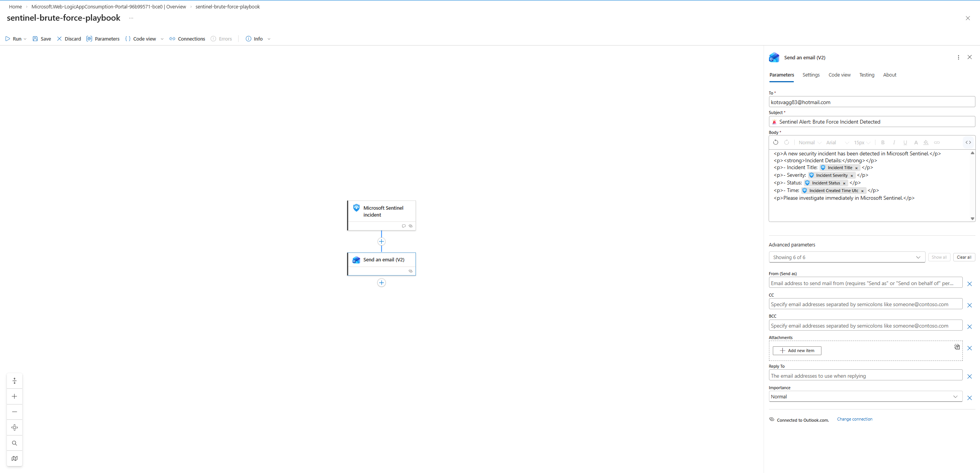Open the font color picker in body toolbar
980x473 pixels.
(x=916, y=142)
